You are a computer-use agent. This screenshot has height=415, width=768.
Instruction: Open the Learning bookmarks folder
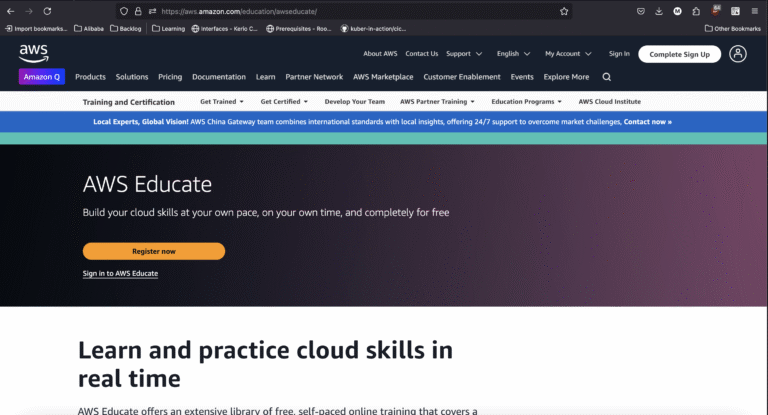point(168,29)
